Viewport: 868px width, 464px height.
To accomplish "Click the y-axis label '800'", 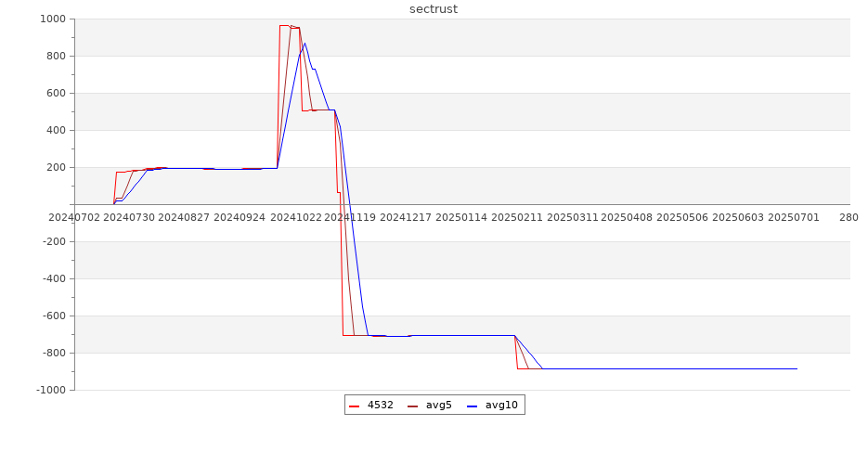I will pos(57,56).
